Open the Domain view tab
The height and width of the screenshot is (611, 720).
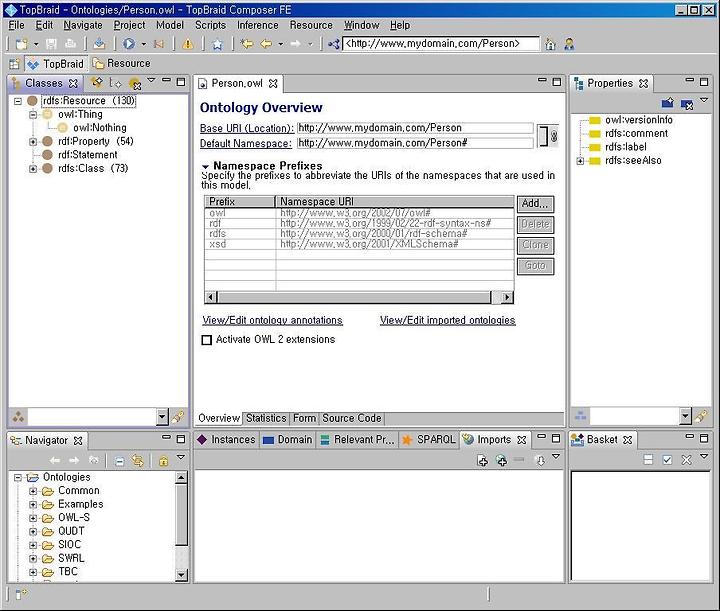[287, 439]
